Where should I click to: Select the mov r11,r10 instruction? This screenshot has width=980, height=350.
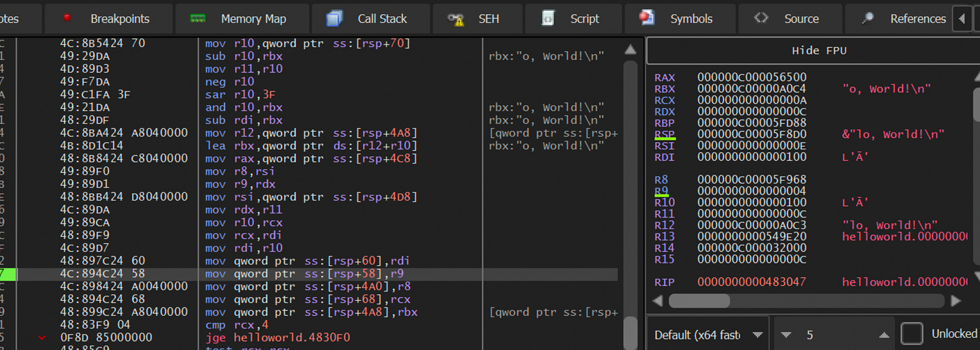(x=244, y=69)
